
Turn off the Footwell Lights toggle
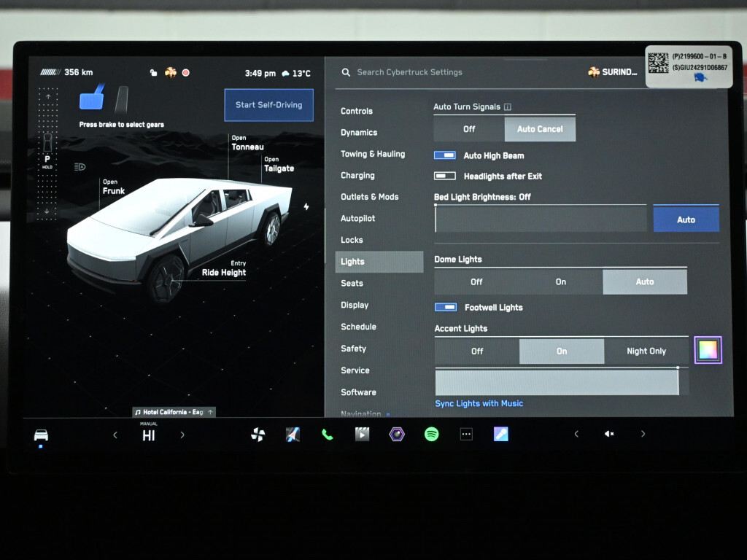click(x=445, y=308)
